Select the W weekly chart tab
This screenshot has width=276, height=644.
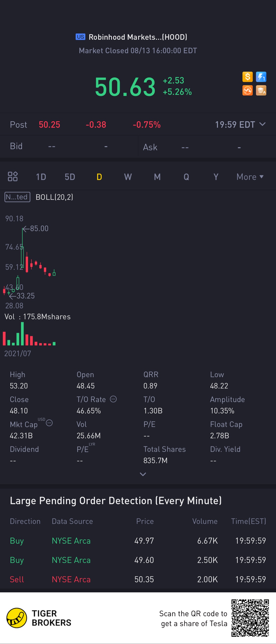(x=128, y=177)
